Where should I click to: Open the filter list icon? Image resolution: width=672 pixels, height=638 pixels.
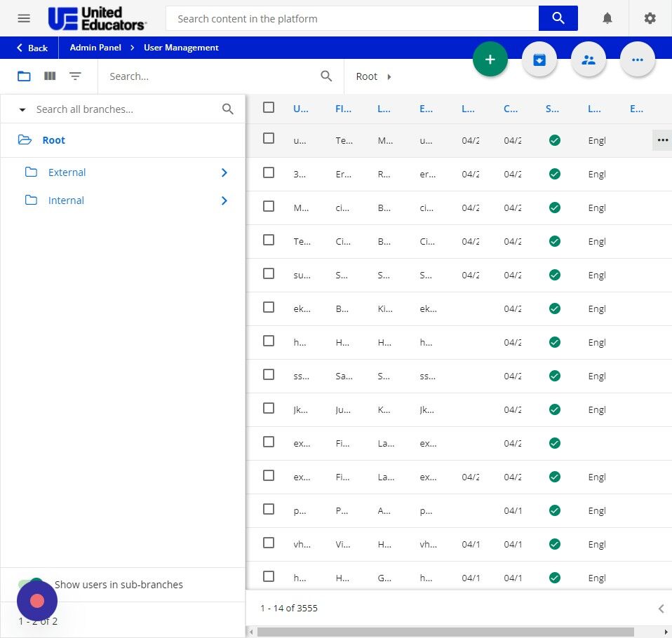tap(75, 76)
